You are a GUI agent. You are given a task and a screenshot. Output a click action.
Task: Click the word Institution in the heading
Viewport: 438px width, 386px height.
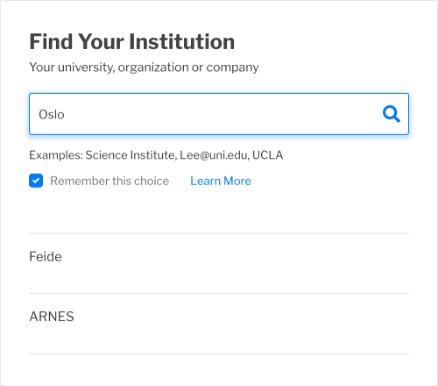pos(182,42)
